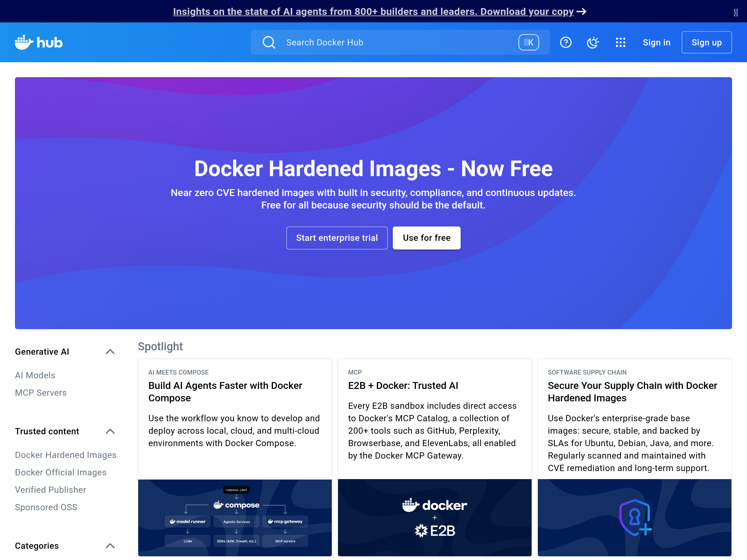Click the banner arrow icon

pos(581,12)
